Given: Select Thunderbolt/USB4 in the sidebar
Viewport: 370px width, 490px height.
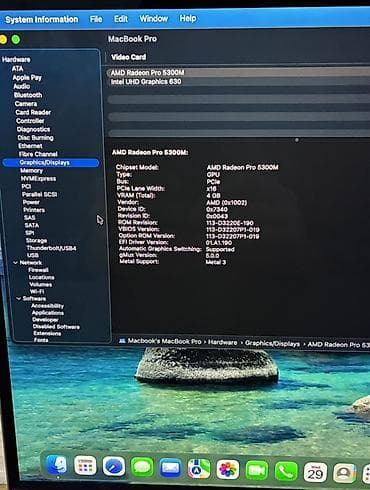Looking at the screenshot, I should [51, 248].
